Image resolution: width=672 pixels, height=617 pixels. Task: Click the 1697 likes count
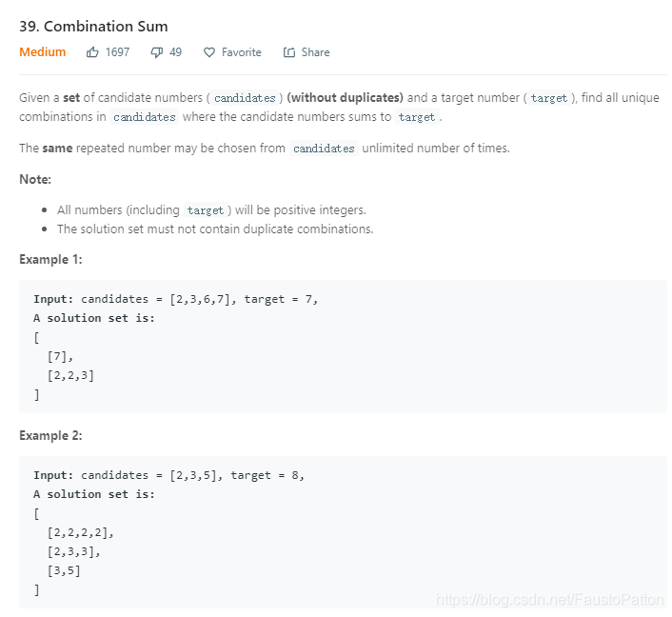117,52
